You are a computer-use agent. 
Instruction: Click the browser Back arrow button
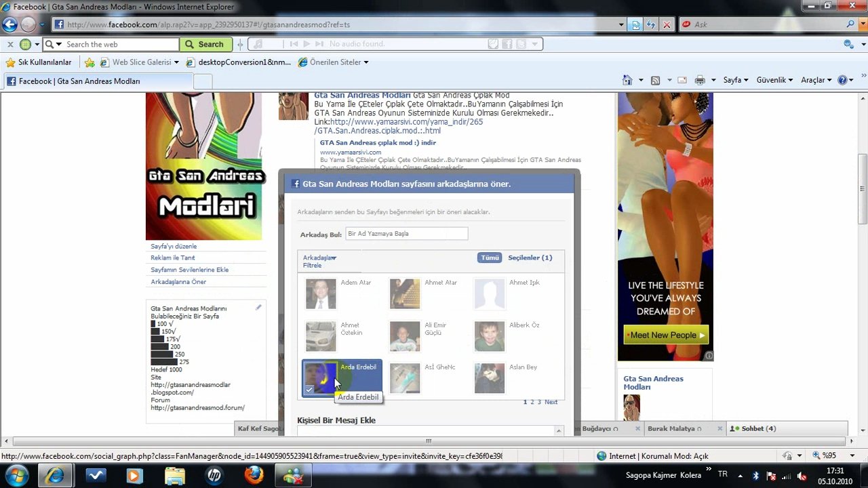9,24
